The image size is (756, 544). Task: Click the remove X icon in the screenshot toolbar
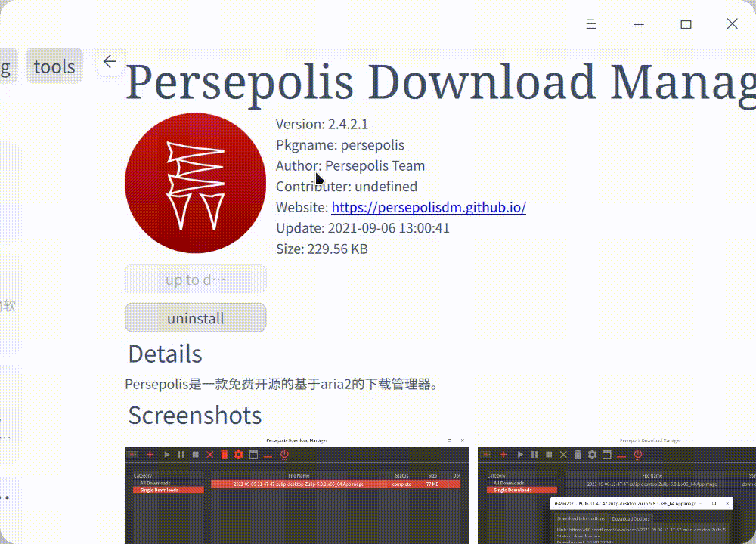(x=209, y=454)
